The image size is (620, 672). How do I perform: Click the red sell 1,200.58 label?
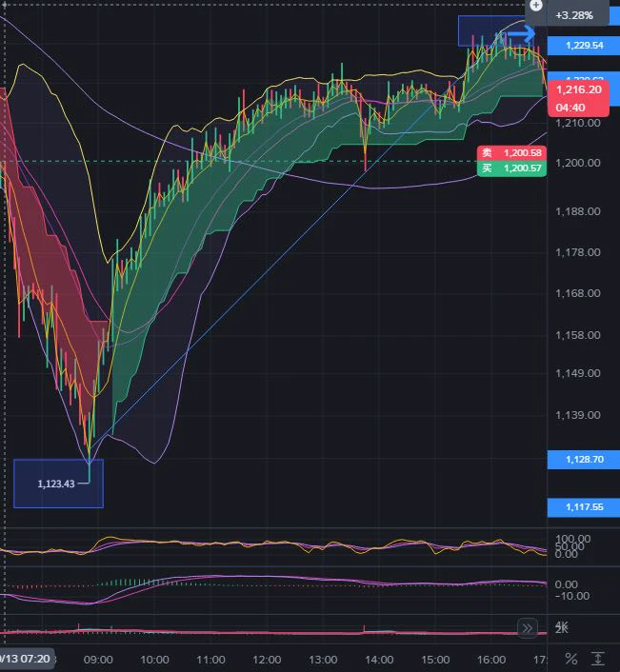coord(511,152)
